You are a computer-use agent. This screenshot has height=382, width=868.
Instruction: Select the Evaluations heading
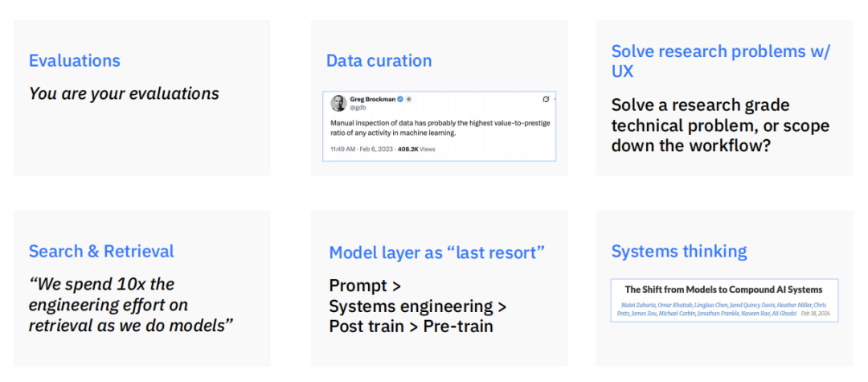tap(75, 60)
